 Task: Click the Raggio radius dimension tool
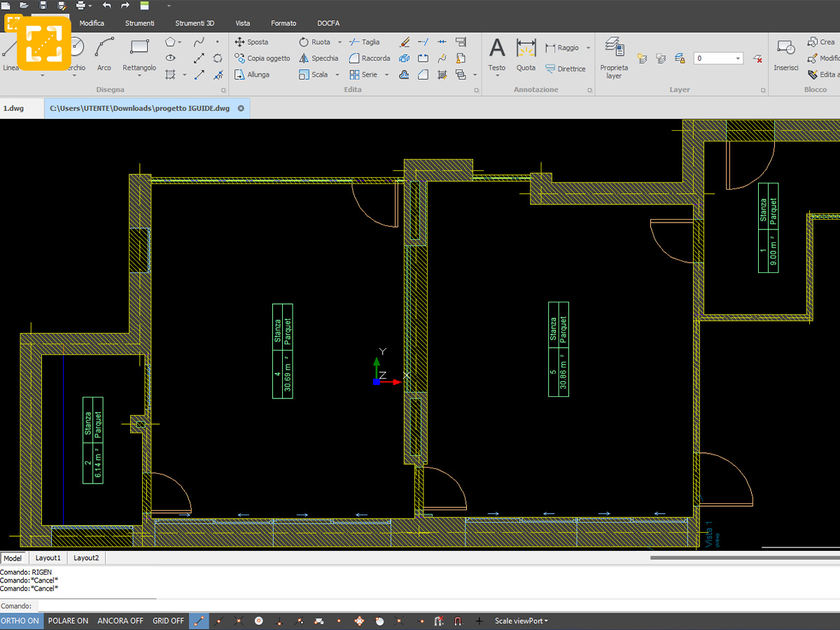[562, 48]
